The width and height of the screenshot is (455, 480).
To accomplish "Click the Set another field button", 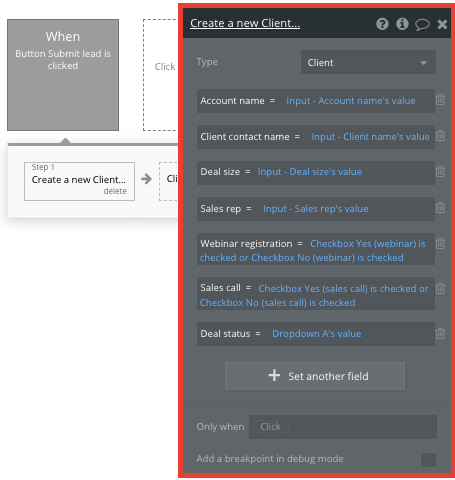I will coord(315,376).
